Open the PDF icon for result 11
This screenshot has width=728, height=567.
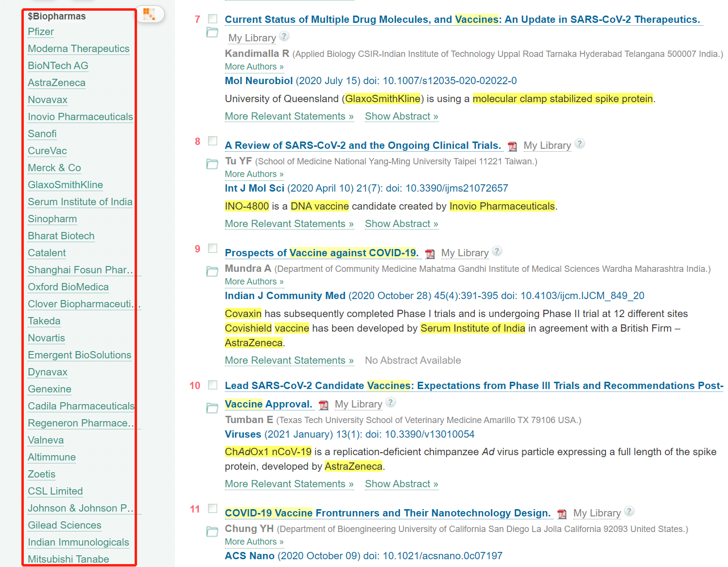tap(562, 514)
